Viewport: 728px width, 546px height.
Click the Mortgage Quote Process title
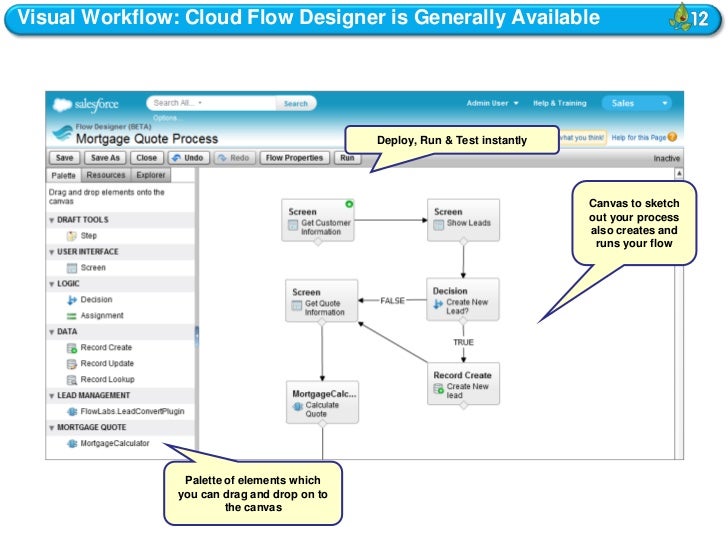(147, 139)
